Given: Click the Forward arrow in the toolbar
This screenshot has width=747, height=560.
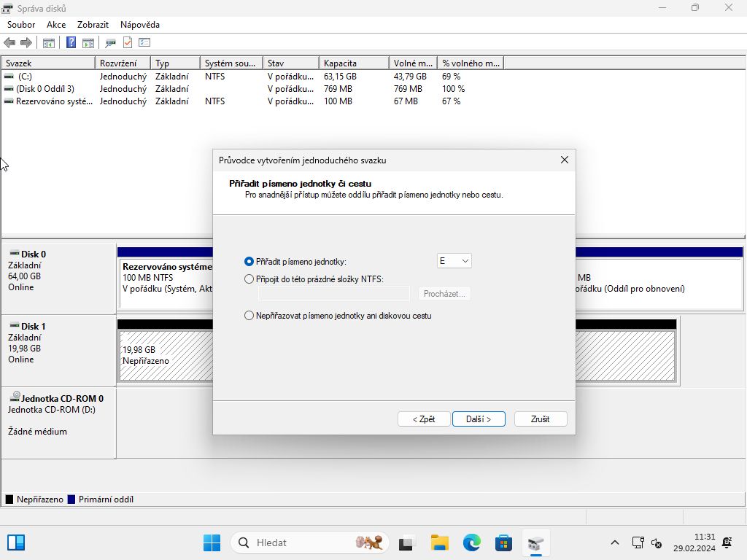Looking at the screenshot, I should (x=26, y=43).
